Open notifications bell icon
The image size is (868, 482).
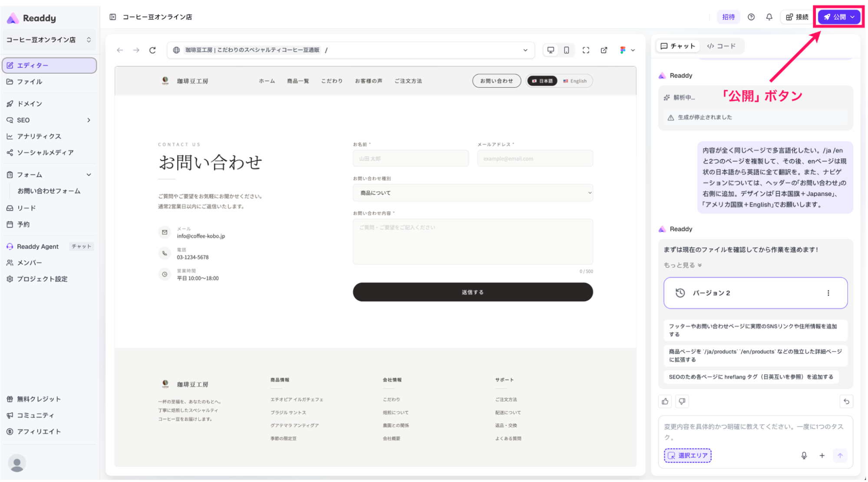click(769, 17)
